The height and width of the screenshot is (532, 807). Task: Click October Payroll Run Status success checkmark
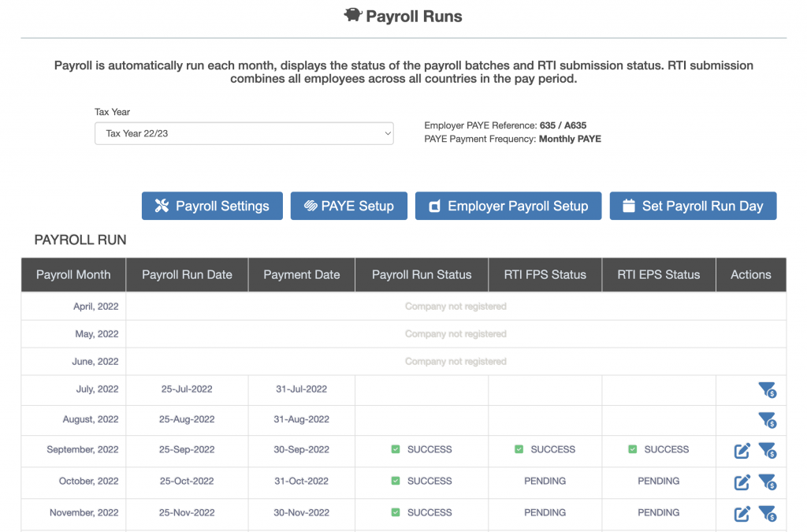396,481
